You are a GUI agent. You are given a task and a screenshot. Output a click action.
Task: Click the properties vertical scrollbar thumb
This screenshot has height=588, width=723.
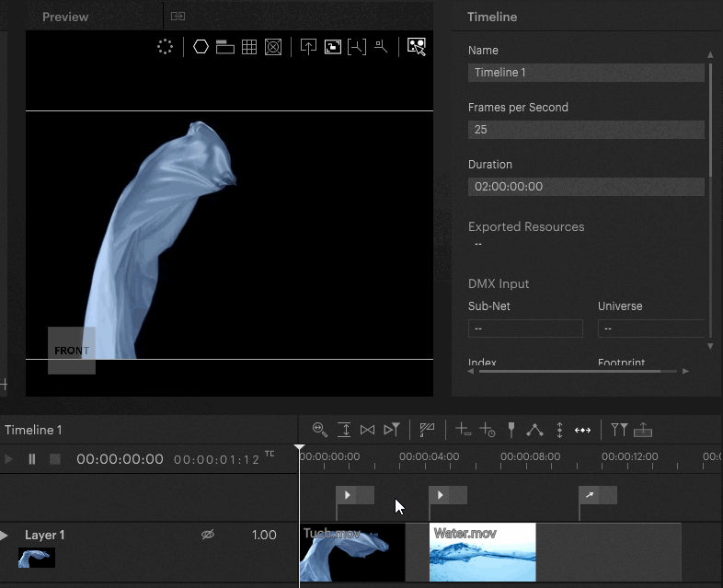pyautogui.click(x=710, y=120)
